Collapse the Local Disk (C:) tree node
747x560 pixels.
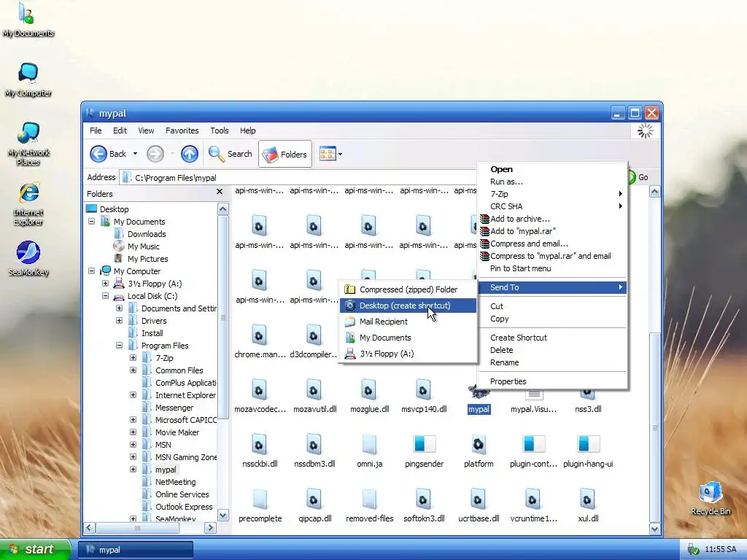point(105,296)
